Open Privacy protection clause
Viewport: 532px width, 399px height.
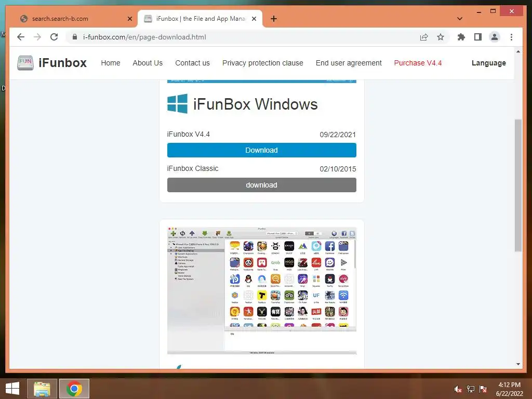(x=262, y=63)
